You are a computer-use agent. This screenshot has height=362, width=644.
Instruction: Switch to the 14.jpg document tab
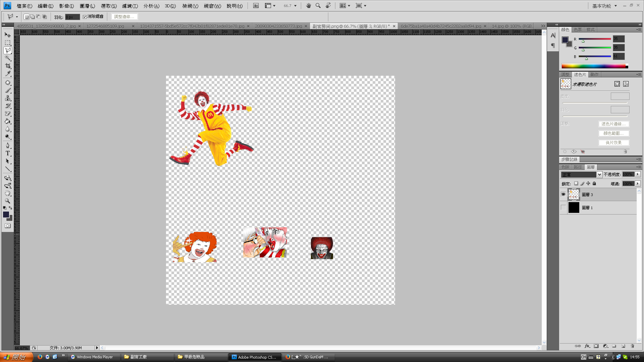pyautogui.click(x=511, y=26)
